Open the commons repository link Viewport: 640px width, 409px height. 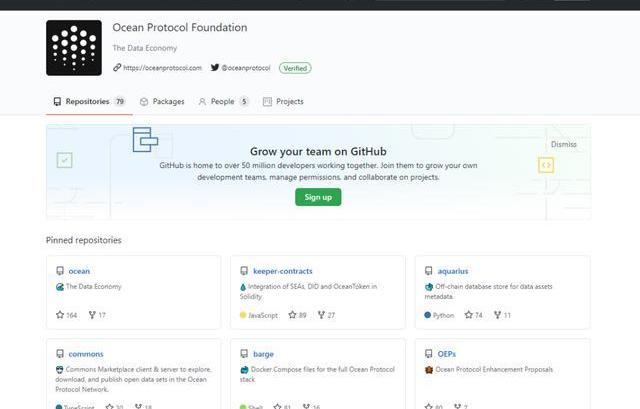tap(85, 354)
